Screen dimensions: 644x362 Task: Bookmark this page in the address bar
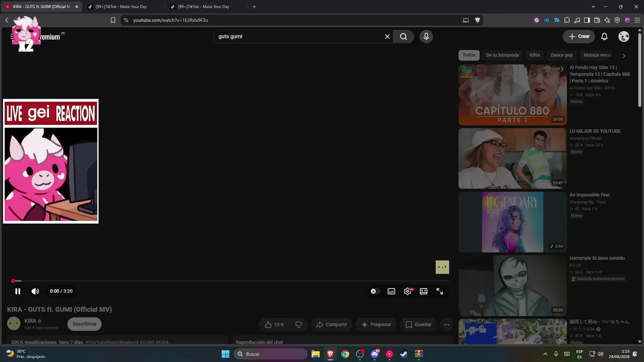tap(113, 20)
